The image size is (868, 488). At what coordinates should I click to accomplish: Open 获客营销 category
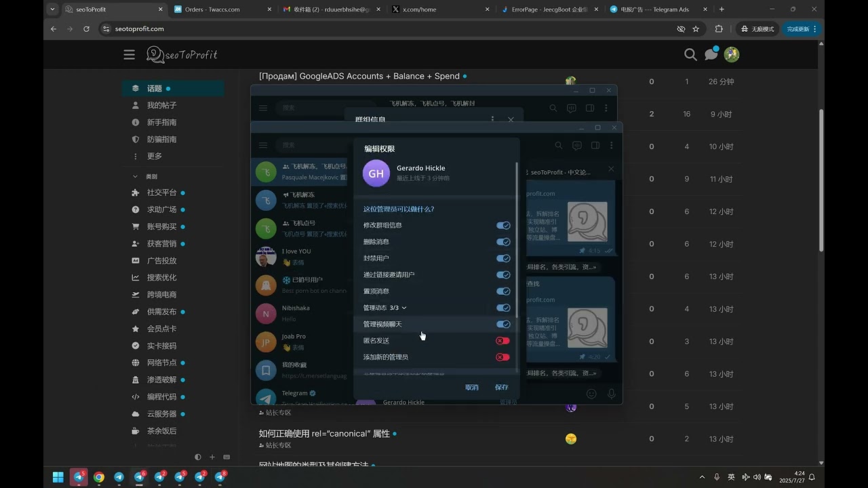coord(174,243)
